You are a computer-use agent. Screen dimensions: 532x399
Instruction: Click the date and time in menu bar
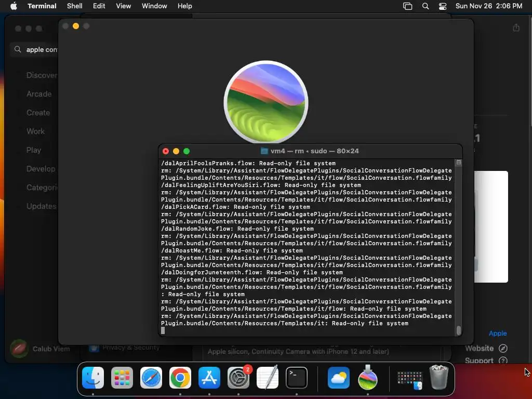point(489,6)
